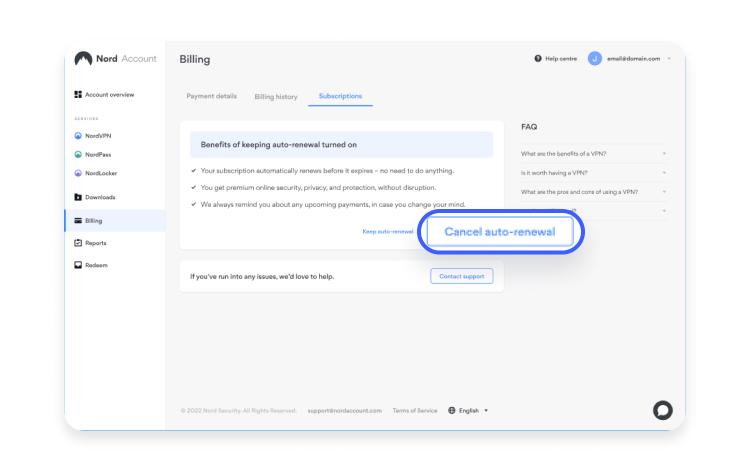Click the user avatar circle
Viewport: 750px width, 473px height.
[595, 58]
